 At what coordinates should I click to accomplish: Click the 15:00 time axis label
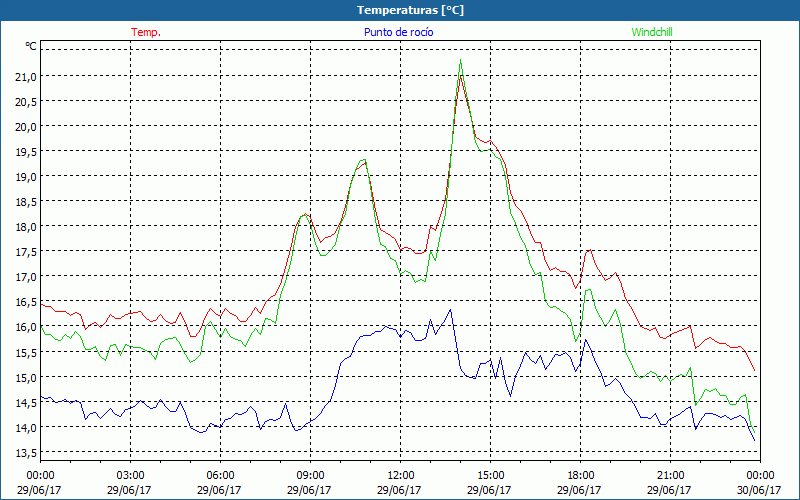coord(490,475)
